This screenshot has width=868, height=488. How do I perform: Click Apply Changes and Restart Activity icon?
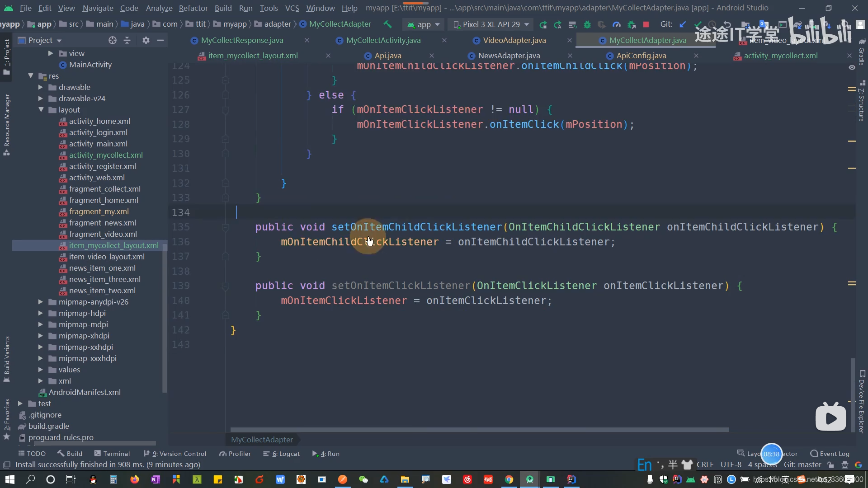tap(558, 24)
